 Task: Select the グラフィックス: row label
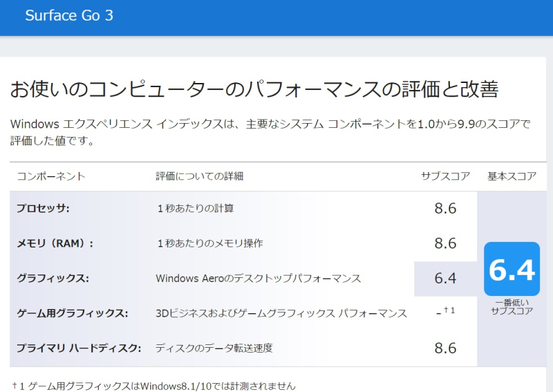click(x=53, y=278)
